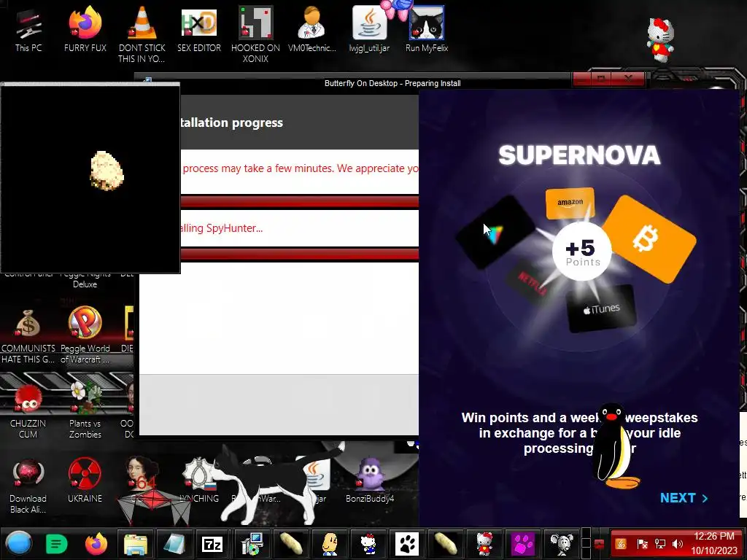Click the Pingu penguin desktop pet
The width and height of the screenshot is (747, 560).
coord(614,446)
